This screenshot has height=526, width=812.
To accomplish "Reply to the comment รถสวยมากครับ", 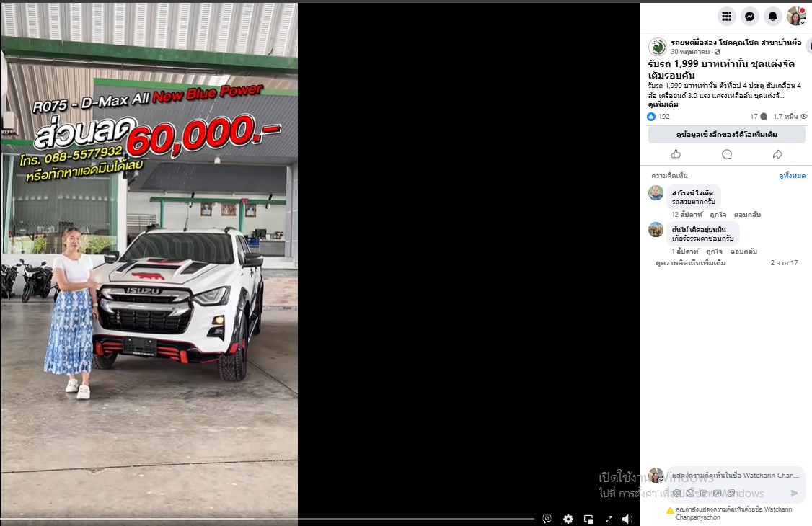I will pyautogui.click(x=747, y=214).
